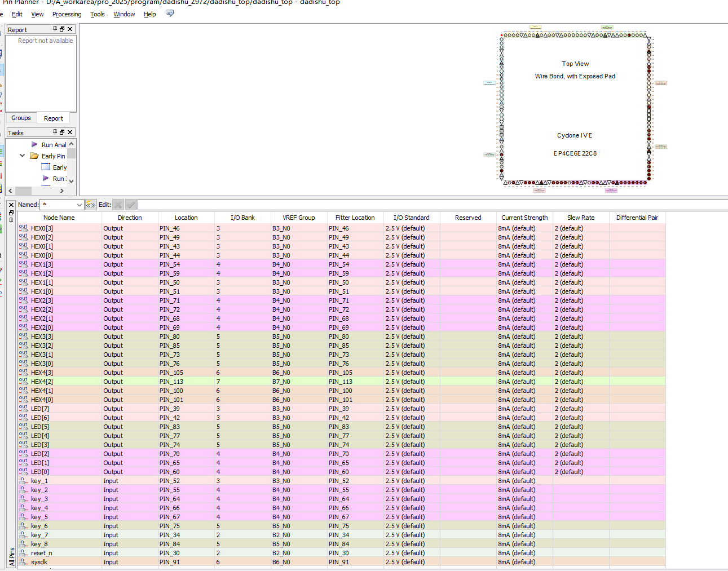728x571 pixels.
Task: Click the Slew Rate column header
Action: (x=581, y=218)
